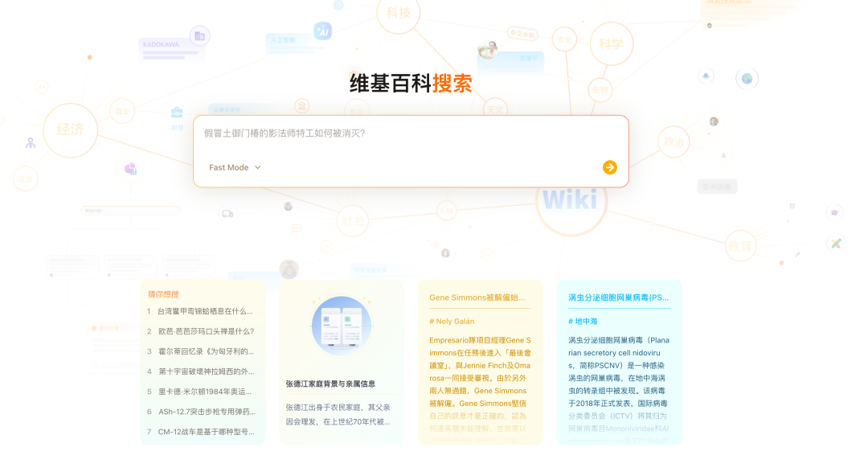Open card title 张德江家庭背景与亲属信息
Viewport: 868px width, 476px height.
coord(330,384)
